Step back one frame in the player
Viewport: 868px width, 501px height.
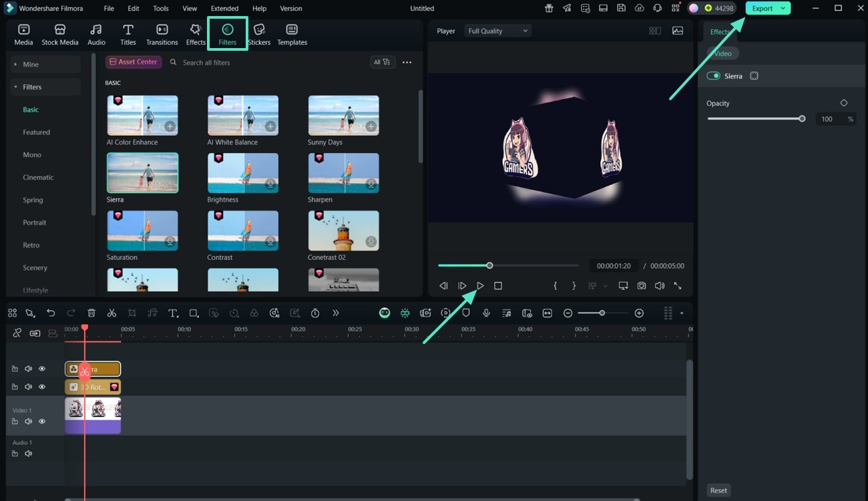pos(443,286)
